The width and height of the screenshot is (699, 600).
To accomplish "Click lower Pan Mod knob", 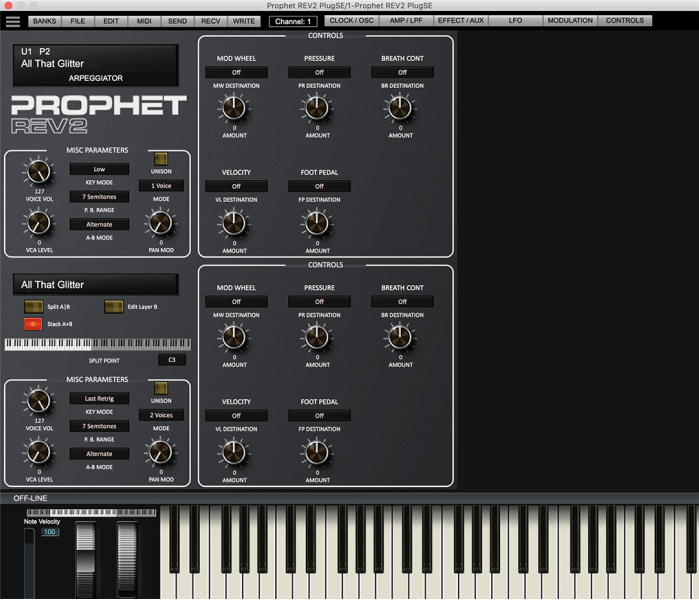I will coord(160,452).
